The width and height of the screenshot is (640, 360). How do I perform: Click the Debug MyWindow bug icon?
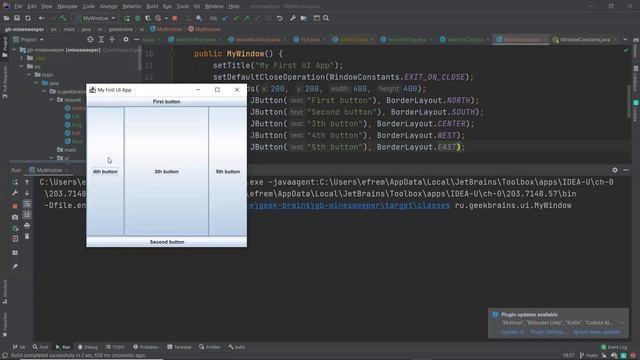(138, 18)
